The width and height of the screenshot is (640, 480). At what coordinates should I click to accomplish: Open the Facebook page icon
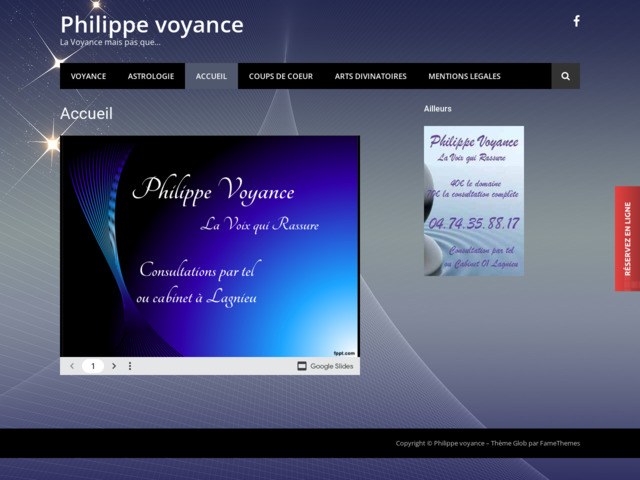[x=576, y=21]
